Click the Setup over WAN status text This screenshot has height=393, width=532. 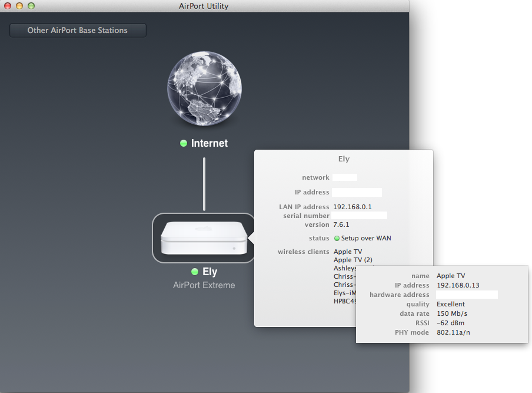[366, 238]
